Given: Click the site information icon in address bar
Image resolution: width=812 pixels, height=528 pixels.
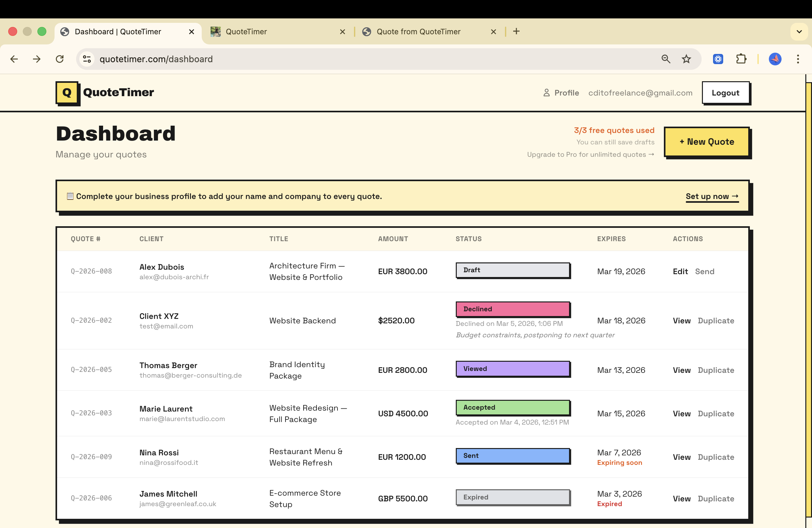Looking at the screenshot, I should click(87, 59).
